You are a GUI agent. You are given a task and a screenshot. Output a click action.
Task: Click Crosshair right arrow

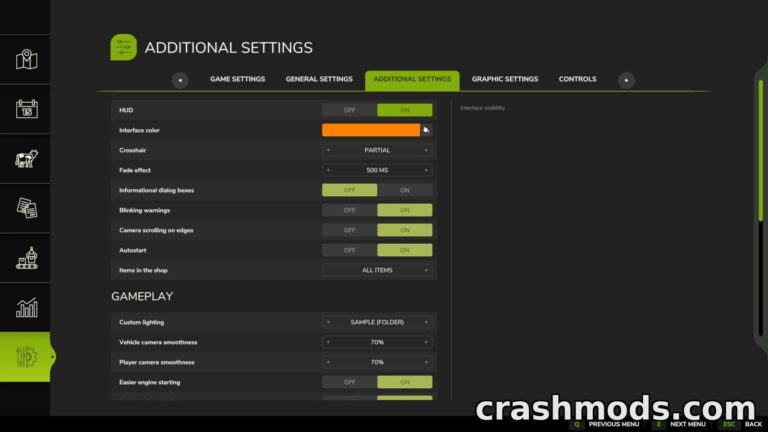coord(426,150)
